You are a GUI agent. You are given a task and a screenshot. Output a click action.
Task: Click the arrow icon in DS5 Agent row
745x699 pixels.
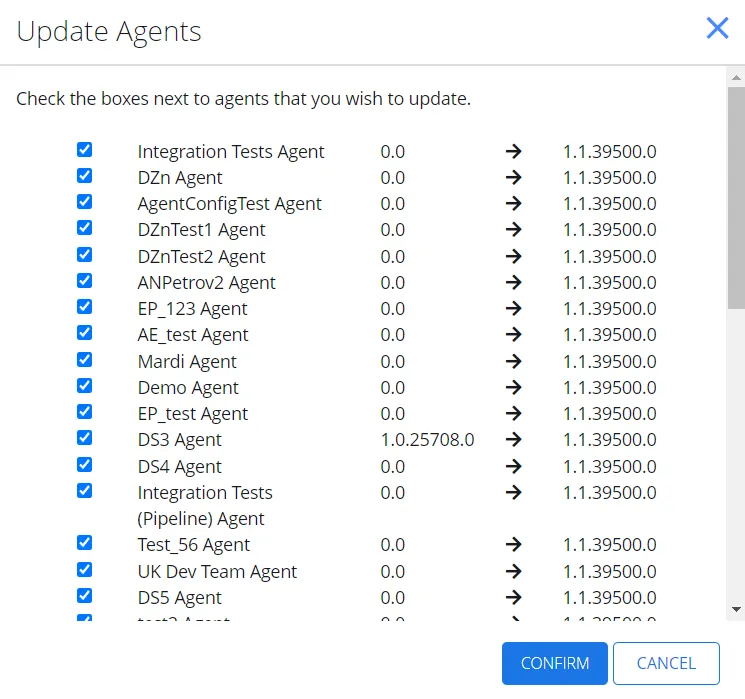514,597
